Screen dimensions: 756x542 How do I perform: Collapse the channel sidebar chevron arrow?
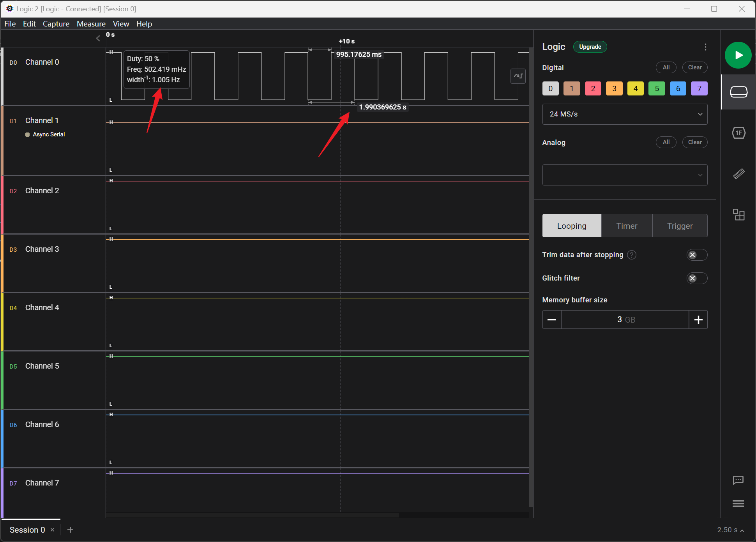(x=98, y=38)
